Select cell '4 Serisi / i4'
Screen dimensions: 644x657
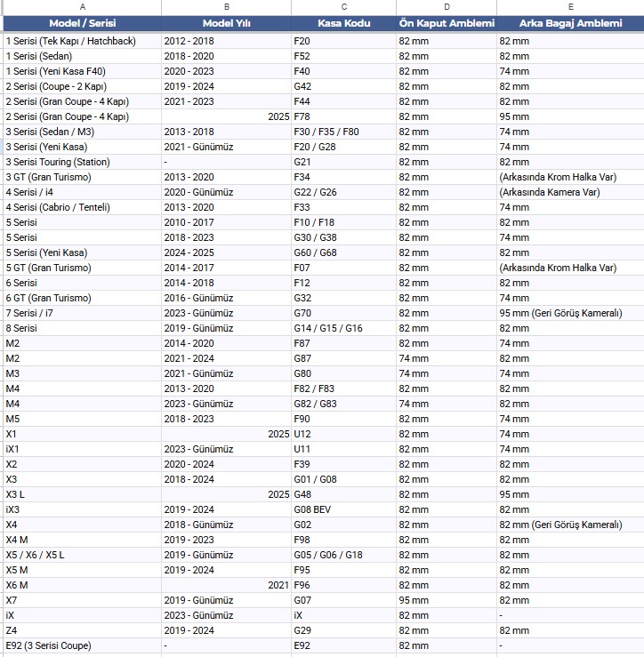pos(82,192)
